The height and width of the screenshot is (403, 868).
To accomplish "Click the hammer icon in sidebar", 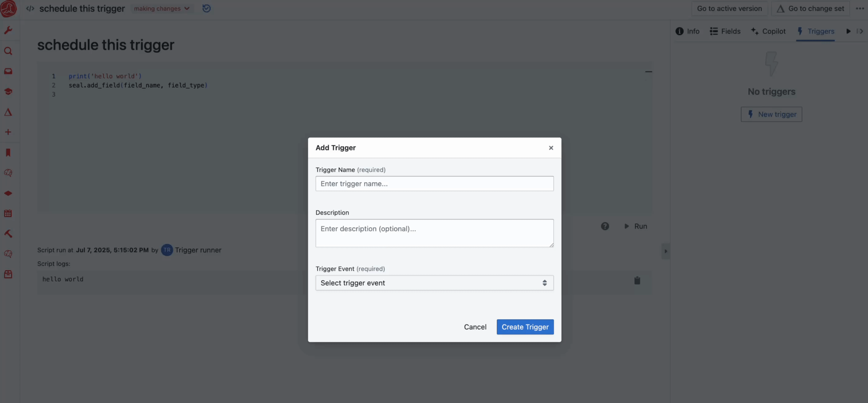I will (x=8, y=234).
